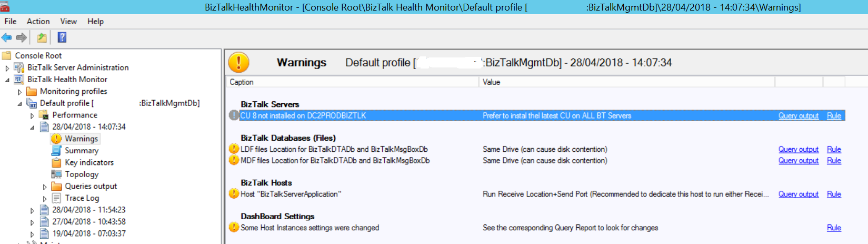Select the Key indicators tree item
The height and width of the screenshot is (244, 868).
[x=89, y=162]
